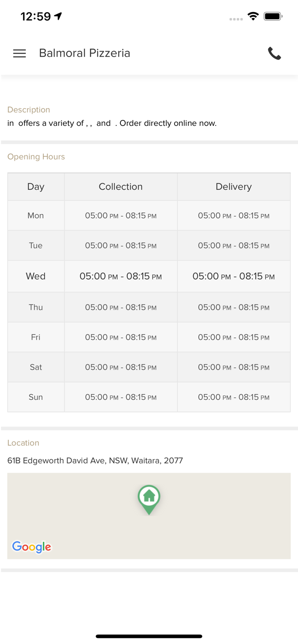The width and height of the screenshot is (298, 644).
Task: Tap the home indicator bar
Action: pos(149,636)
